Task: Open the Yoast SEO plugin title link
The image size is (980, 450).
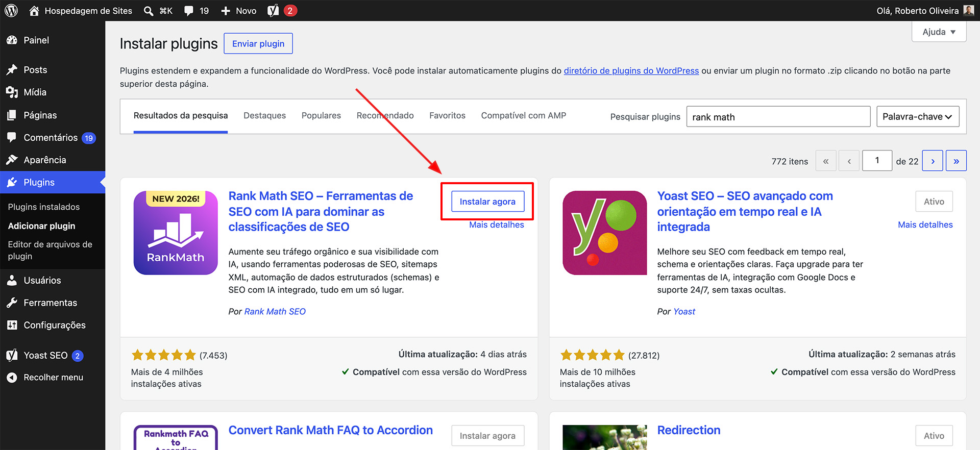Action: [745, 212]
